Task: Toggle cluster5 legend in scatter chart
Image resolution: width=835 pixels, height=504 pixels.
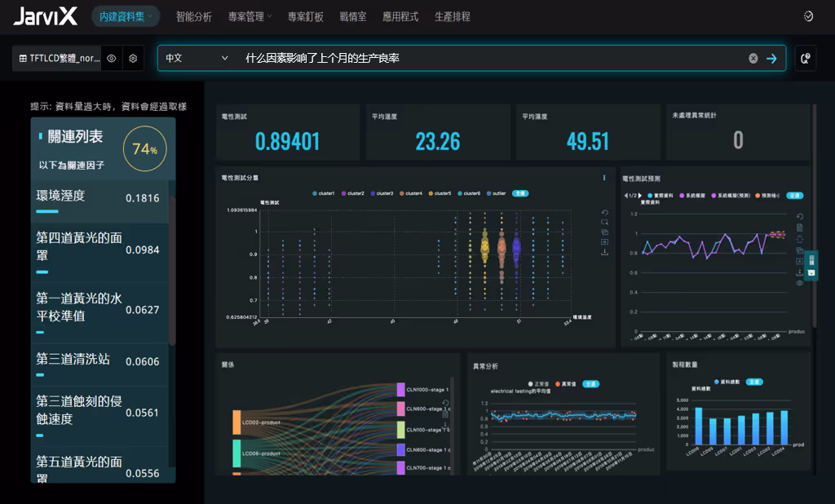Action: tap(440, 193)
